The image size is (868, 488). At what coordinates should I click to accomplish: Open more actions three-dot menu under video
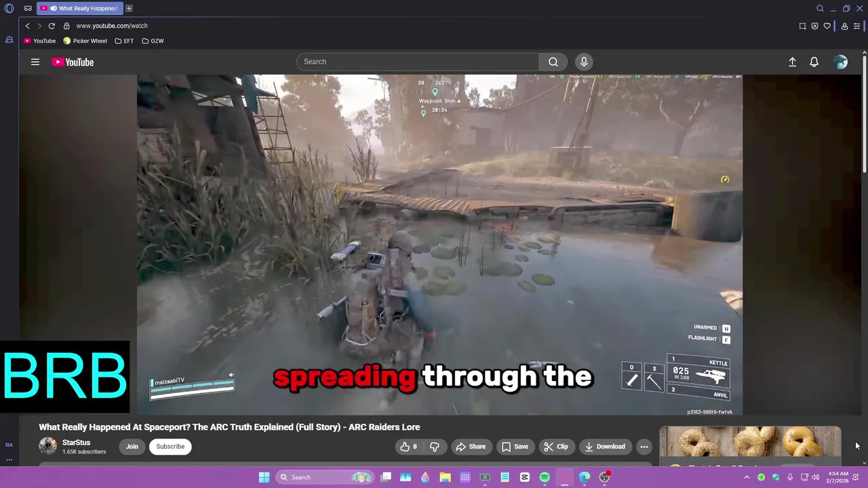(x=644, y=447)
